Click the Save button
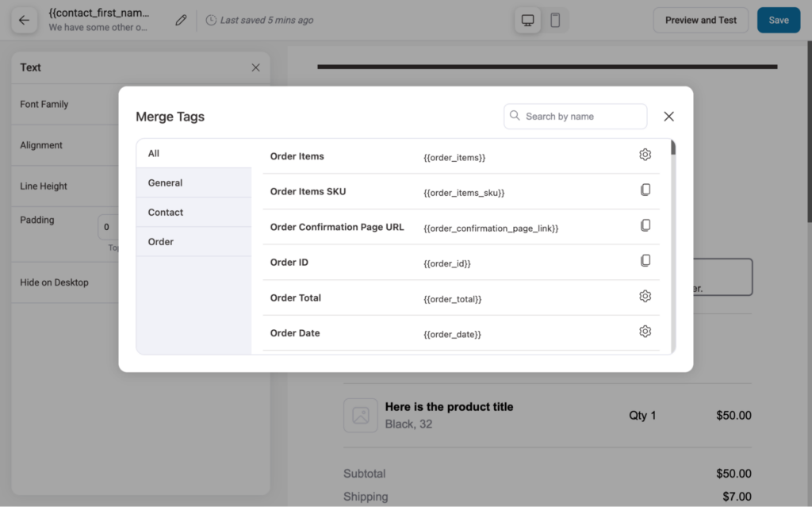The height and width of the screenshot is (507, 812). coord(779,20)
